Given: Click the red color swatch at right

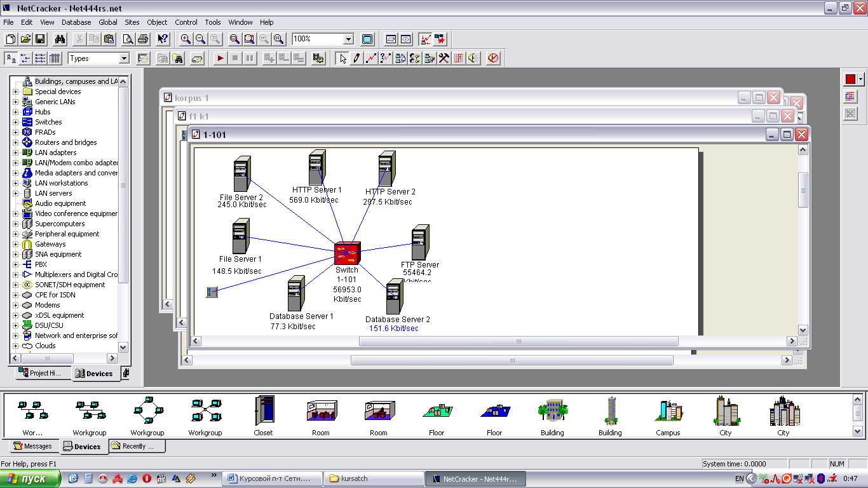Looking at the screenshot, I should pyautogui.click(x=850, y=79).
